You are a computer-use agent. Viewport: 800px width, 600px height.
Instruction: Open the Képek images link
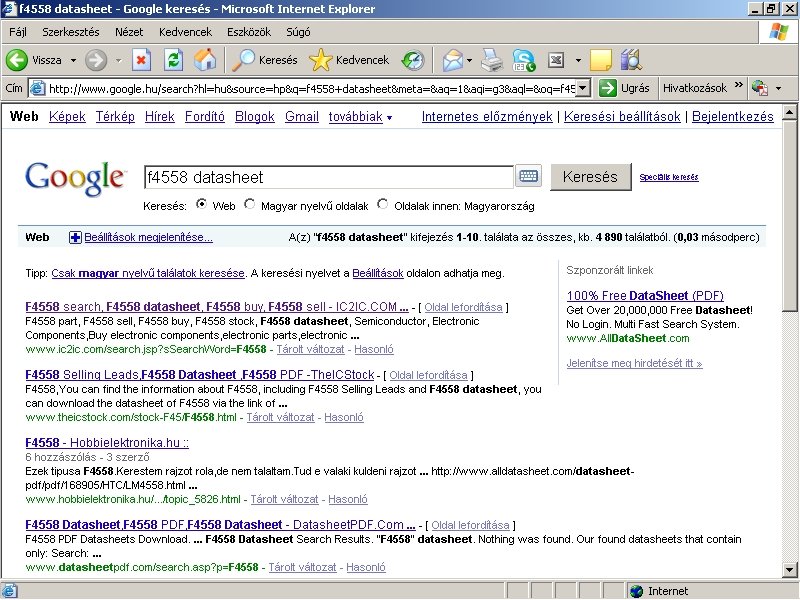[67, 117]
